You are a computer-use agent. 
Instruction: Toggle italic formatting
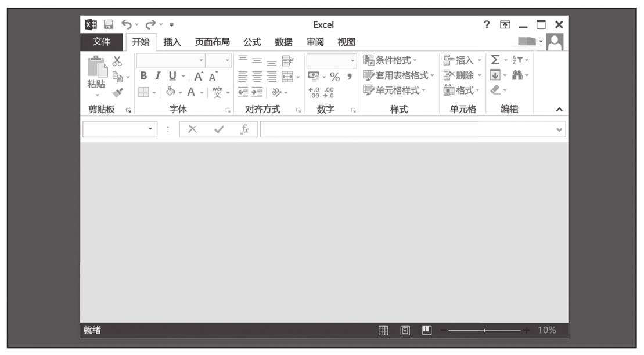158,76
